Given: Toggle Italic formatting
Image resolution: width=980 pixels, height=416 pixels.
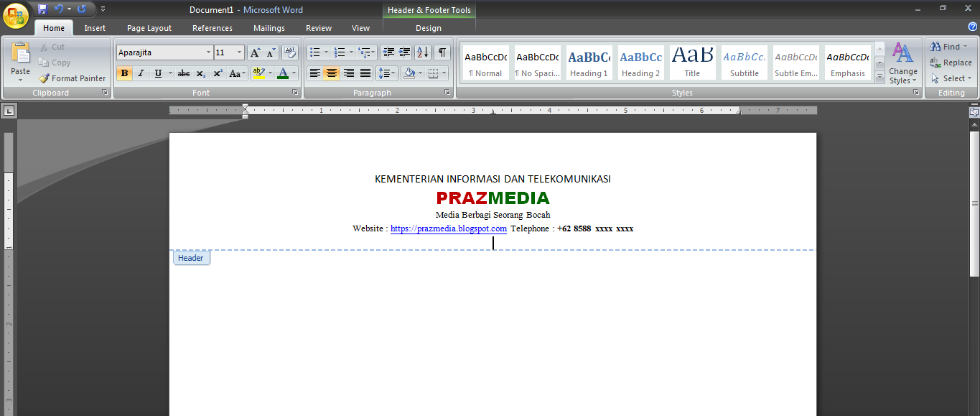Looking at the screenshot, I should 141,73.
